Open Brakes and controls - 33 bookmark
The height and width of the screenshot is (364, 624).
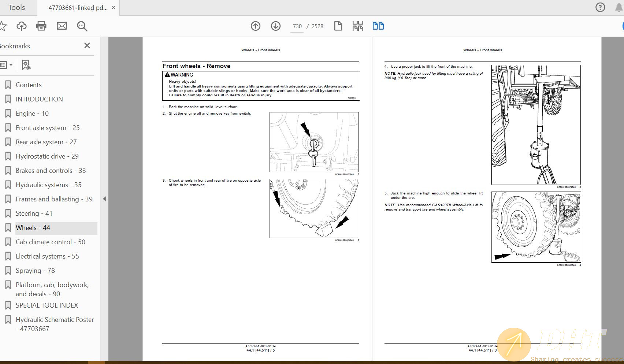point(51,171)
